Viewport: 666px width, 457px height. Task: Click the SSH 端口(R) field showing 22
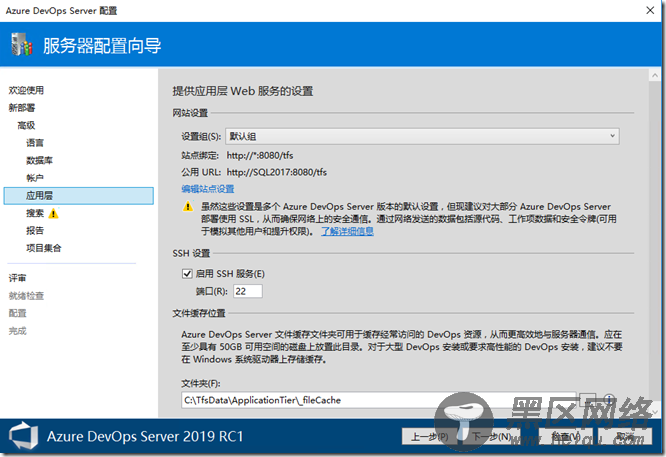pyautogui.click(x=248, y=291)
